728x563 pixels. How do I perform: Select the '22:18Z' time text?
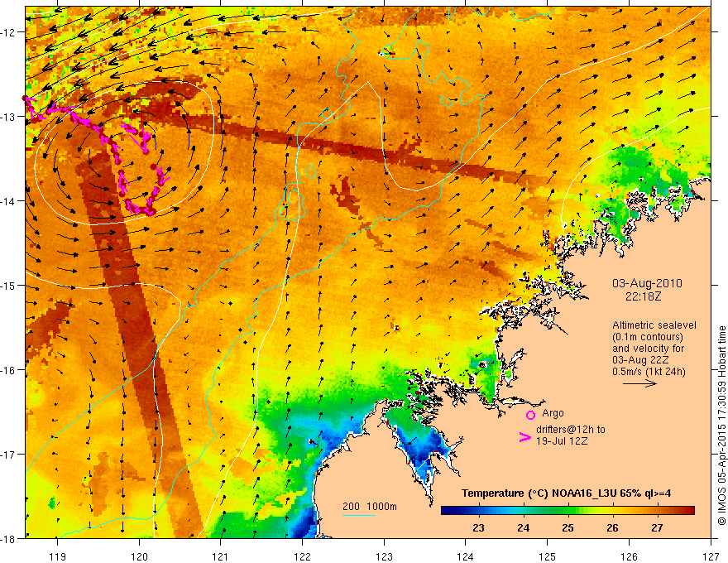click(x=643, y=296)
